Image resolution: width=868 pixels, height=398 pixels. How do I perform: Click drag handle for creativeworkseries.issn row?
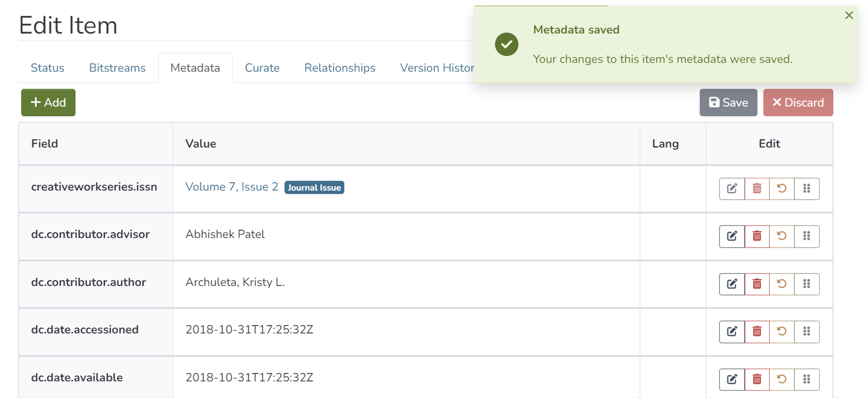click(806, 188)
